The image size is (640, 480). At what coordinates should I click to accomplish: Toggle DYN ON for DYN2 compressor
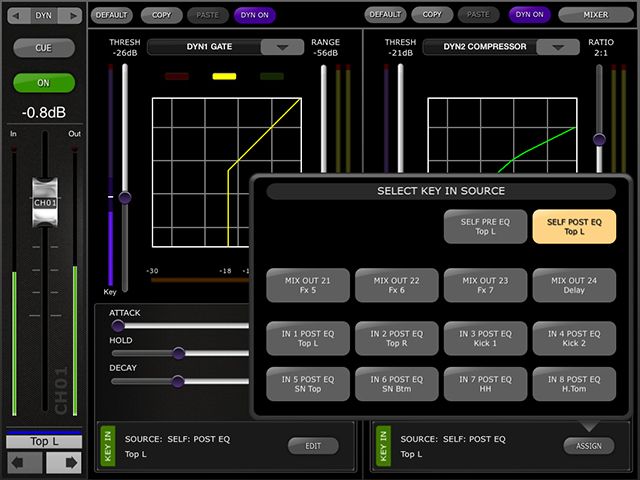pos(531,15)
